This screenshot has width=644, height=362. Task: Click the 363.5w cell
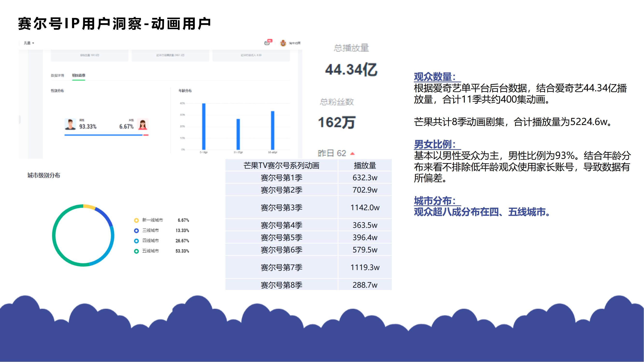[365, 225]
